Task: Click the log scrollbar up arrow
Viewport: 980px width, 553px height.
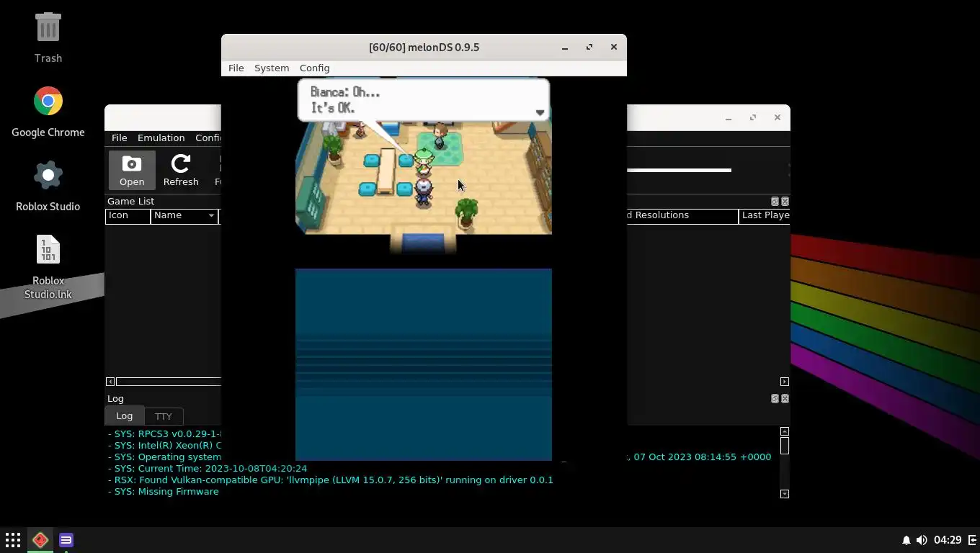Action: coord(785,431)
